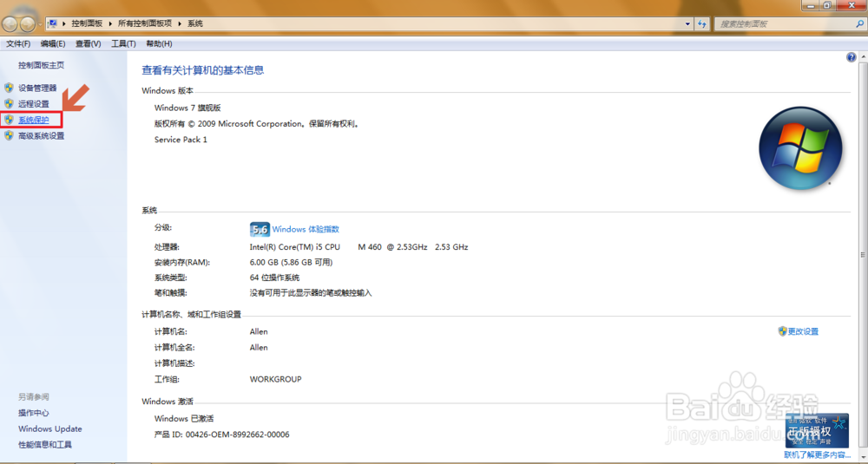Open the address bar history dropdown arrow
The height and width of the screenshot is (464, 868).
click(687, 23)
